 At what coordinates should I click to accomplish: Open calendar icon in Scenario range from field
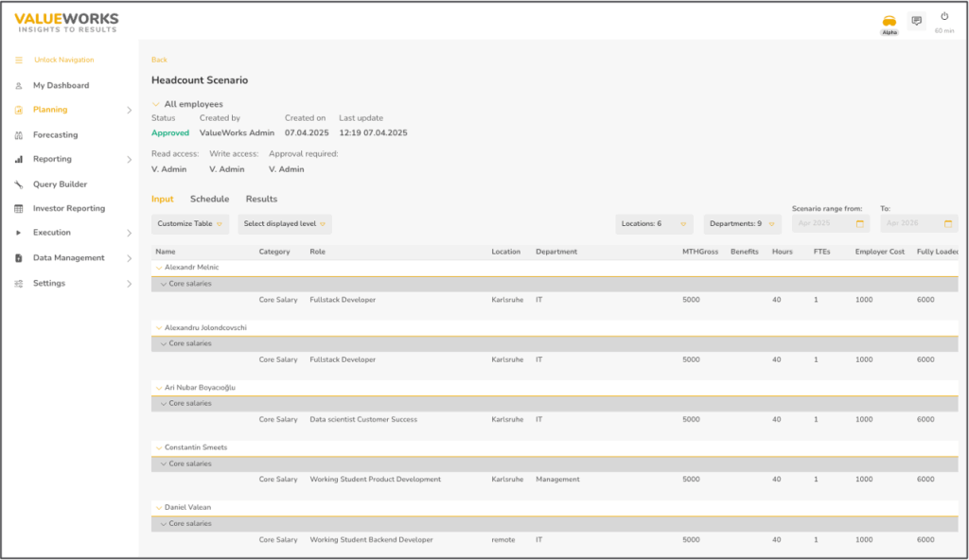[x=860, y=224]
